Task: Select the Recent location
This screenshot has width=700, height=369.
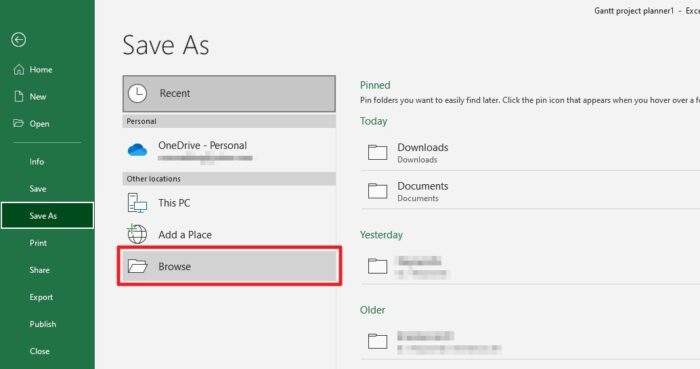Action: click(229, 94)
